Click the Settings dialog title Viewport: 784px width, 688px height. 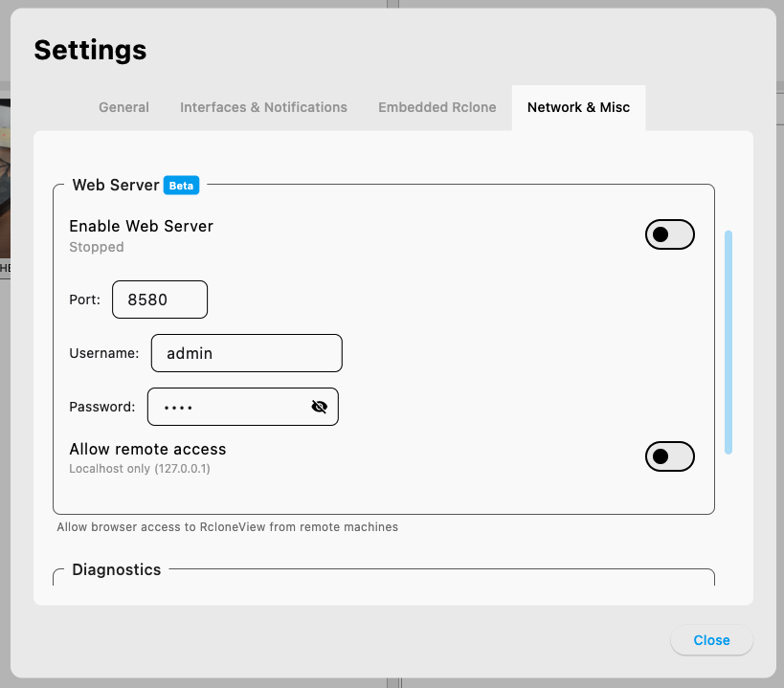[90, 50]
